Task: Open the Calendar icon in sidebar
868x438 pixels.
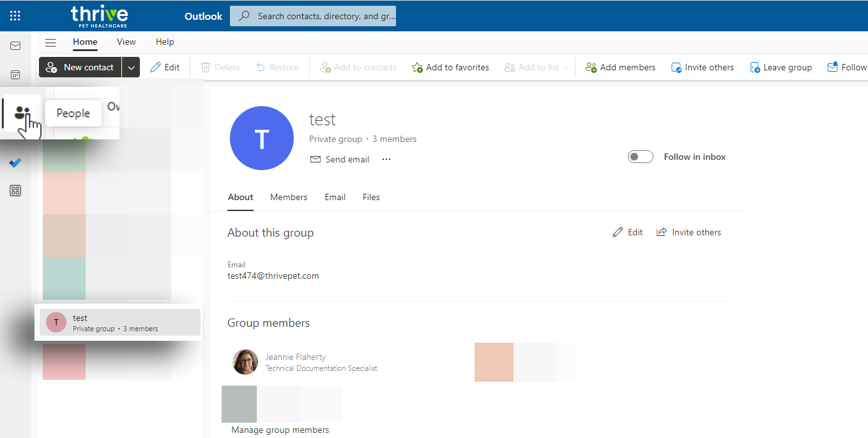Action: 15,75
